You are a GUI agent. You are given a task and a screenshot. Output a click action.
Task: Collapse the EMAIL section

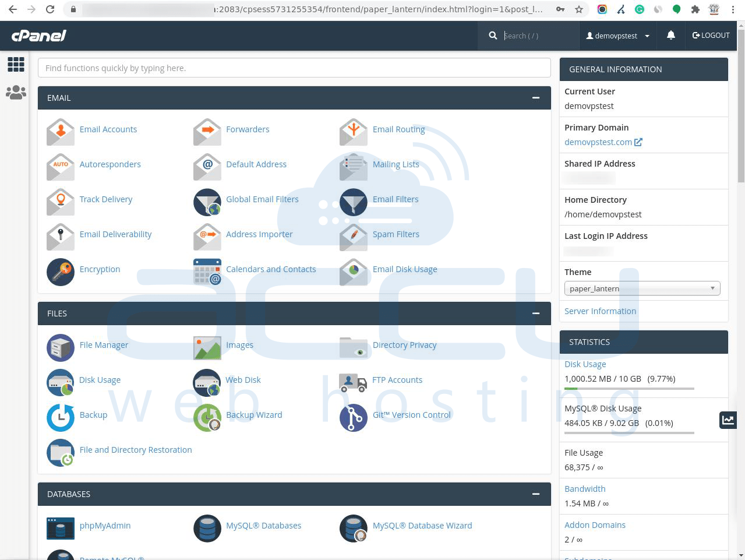coord(536,98)
